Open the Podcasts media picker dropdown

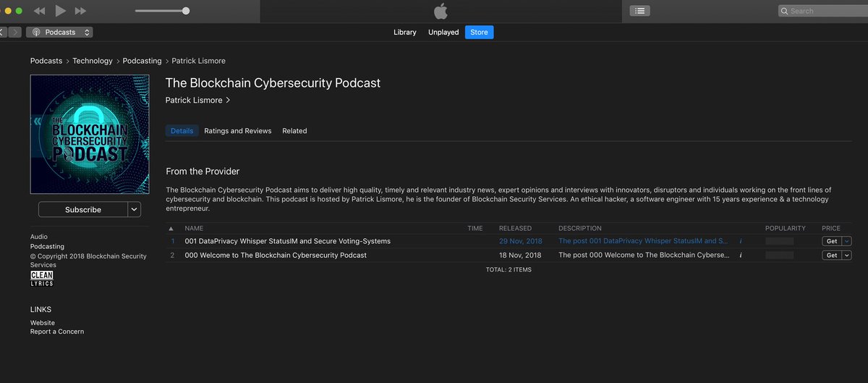(x=60, y=32)
